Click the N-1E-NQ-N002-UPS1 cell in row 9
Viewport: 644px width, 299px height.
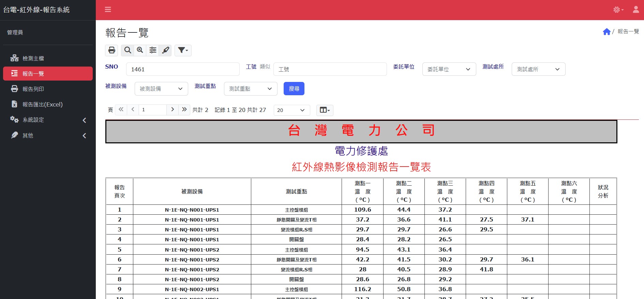point(192,289)
